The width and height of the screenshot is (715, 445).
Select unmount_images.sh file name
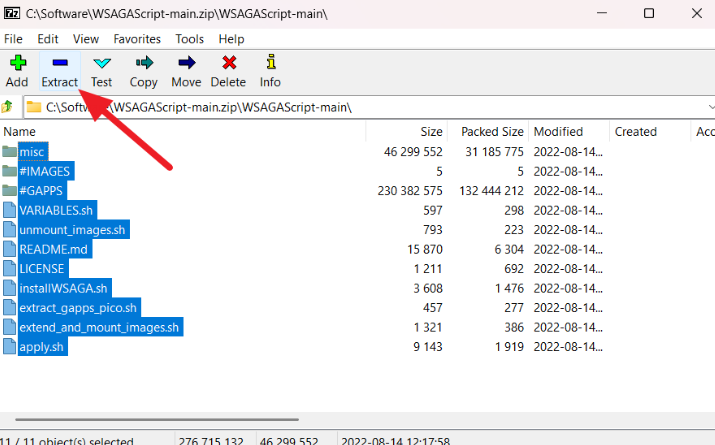tap(73, 229)
